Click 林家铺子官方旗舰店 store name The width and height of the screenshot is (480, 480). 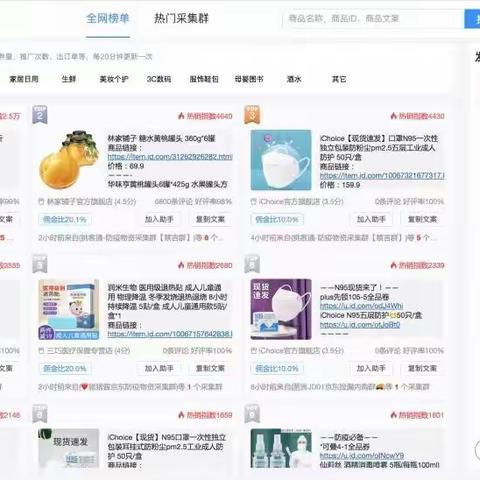pyautogui.click(x=80, y=201)
